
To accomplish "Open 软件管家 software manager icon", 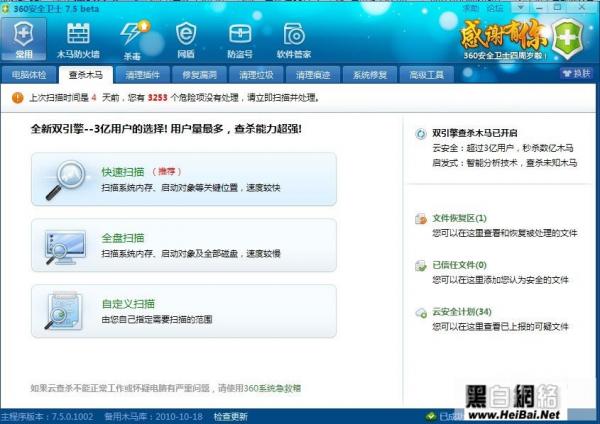I will click(x=293, y=38).
